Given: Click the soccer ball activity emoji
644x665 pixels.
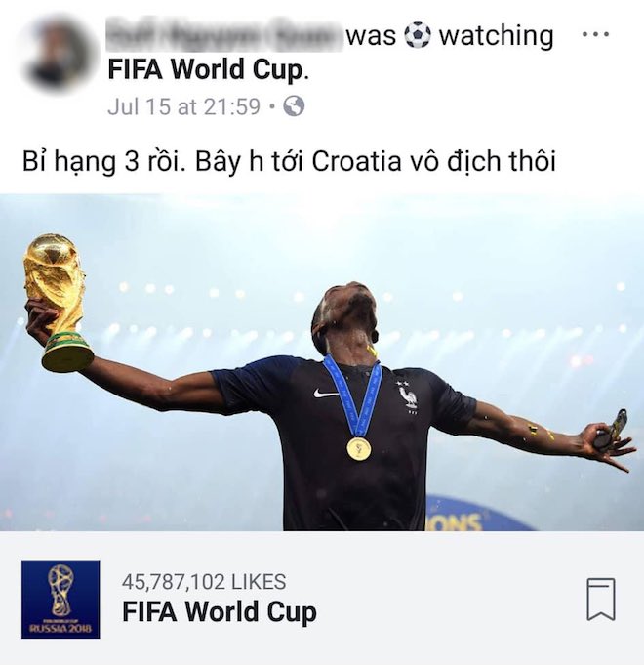Looking at the screenshot, I should tap(418, 35).
